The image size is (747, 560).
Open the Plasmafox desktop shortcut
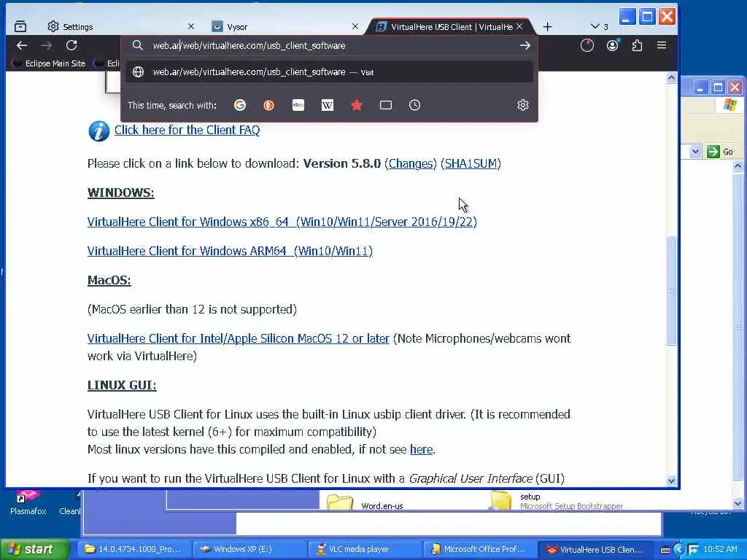click(28, 502)
